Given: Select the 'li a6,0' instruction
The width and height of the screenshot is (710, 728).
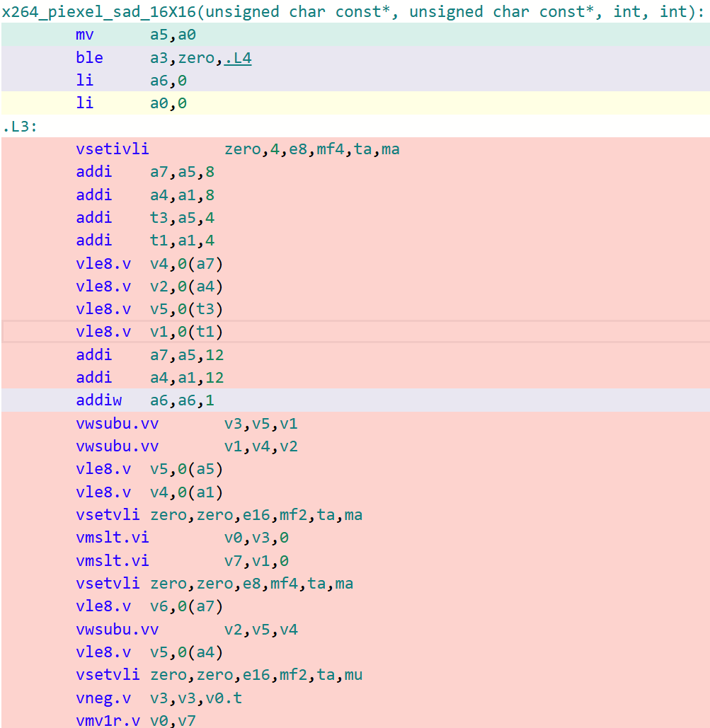Looking at the screenshot, I should click(131, 81).
